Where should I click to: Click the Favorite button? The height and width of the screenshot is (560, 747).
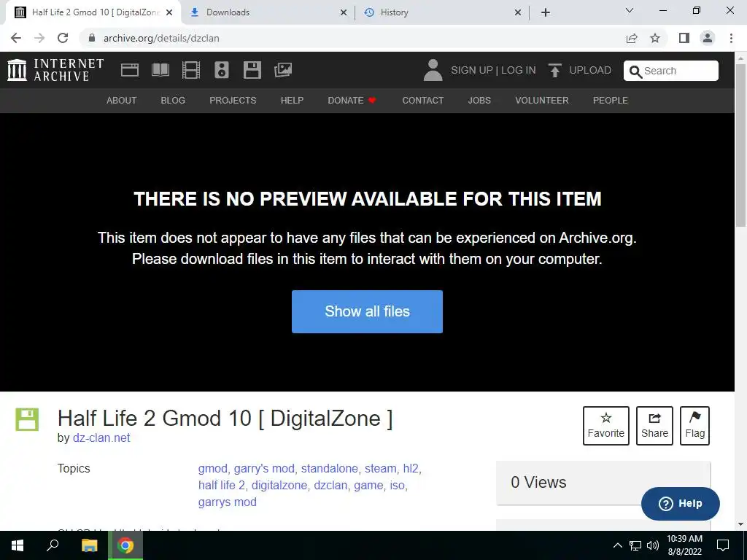pos(606,426)
